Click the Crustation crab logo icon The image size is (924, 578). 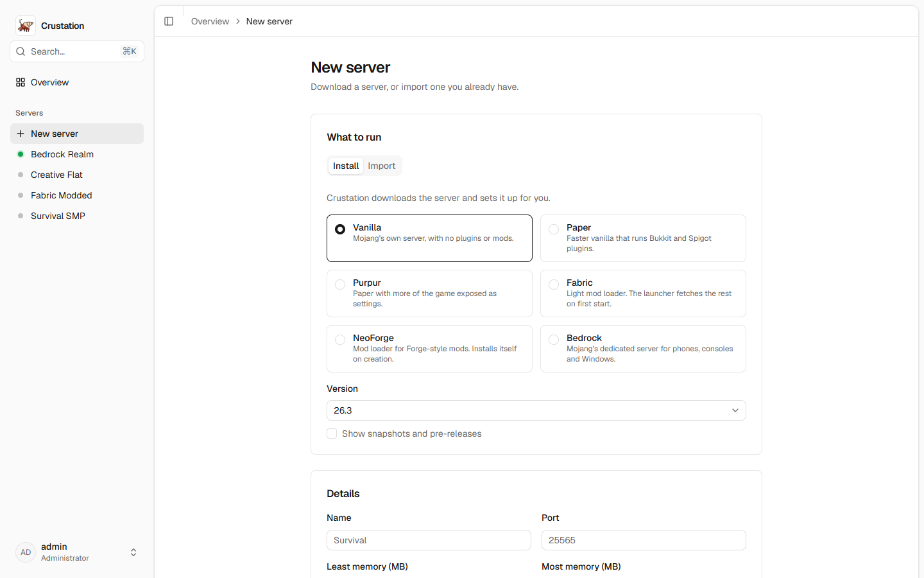(x=26, y=26)
